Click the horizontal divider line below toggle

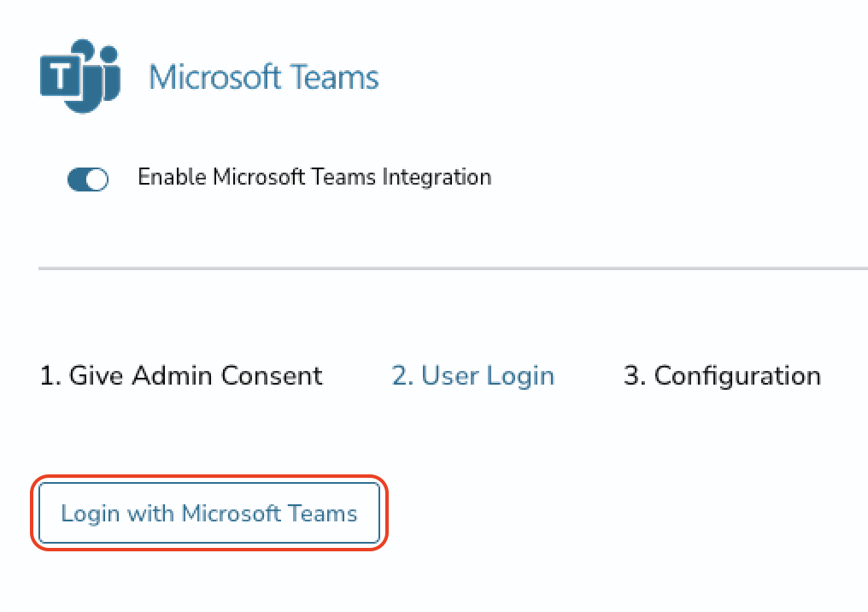coord(453,268)
